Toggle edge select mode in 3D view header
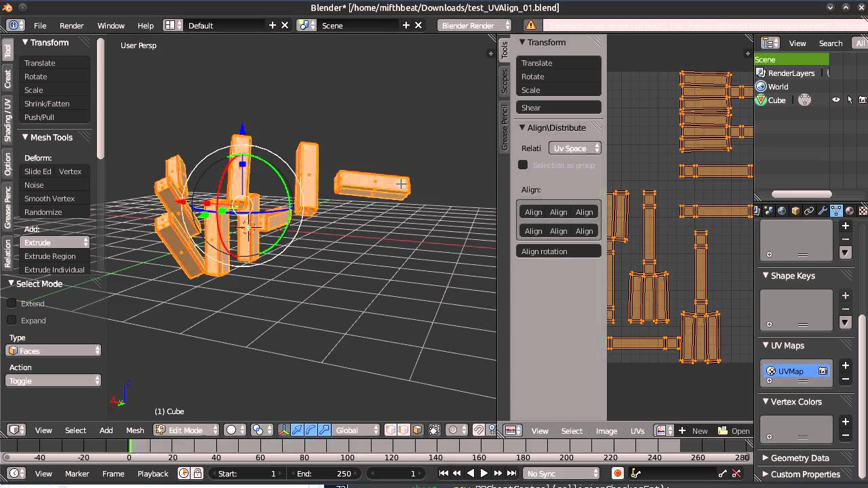This screenshot has width=868, height=488. (404, 430)
